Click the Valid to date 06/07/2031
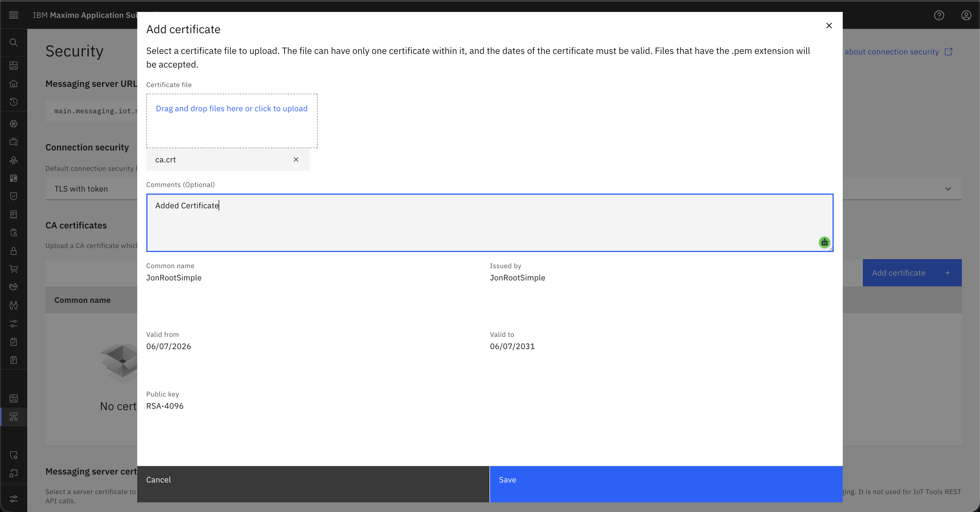The height and width of the screenshot is (512, 980). pos(512,347)
